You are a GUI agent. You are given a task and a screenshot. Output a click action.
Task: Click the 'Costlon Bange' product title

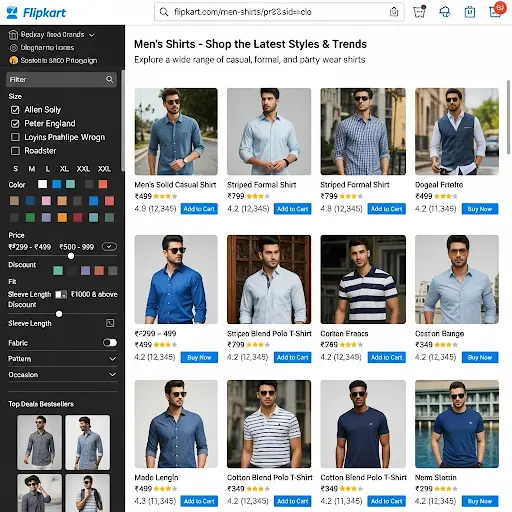(439, 334)
